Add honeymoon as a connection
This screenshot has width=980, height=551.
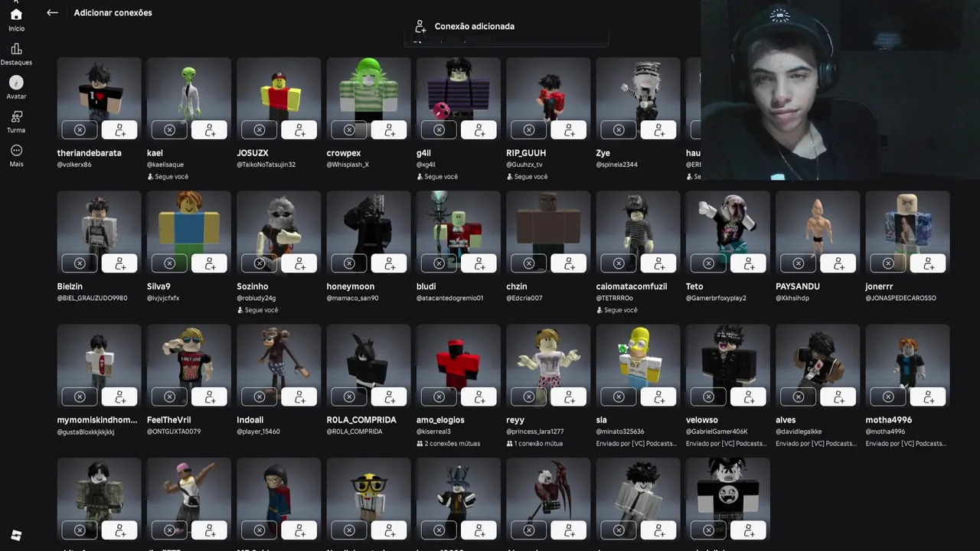tap(389, 263)
